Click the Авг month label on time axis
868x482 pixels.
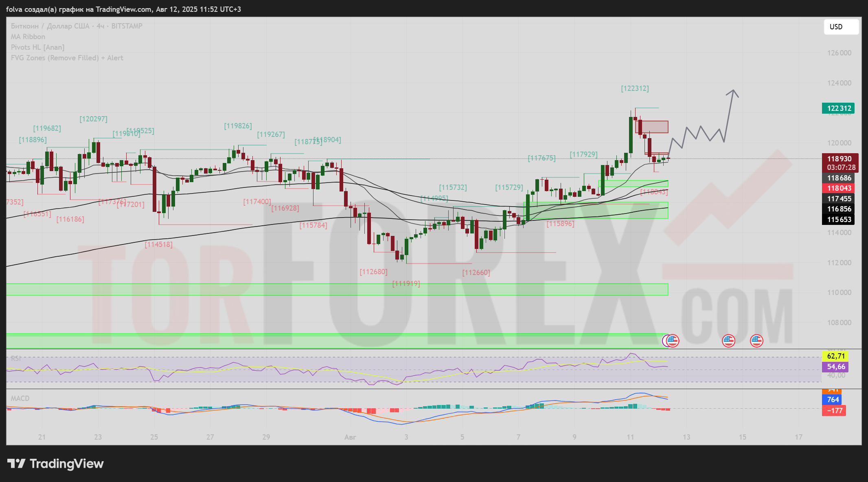[350, 437]
